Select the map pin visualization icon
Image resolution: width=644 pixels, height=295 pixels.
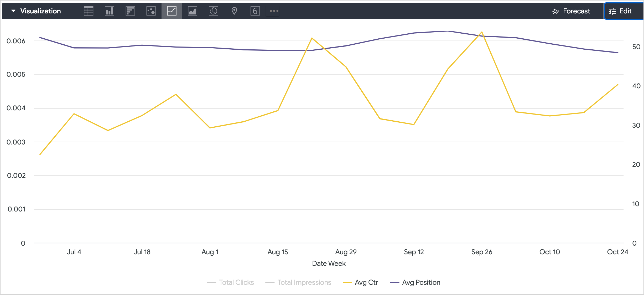click(x=234, y=11)
